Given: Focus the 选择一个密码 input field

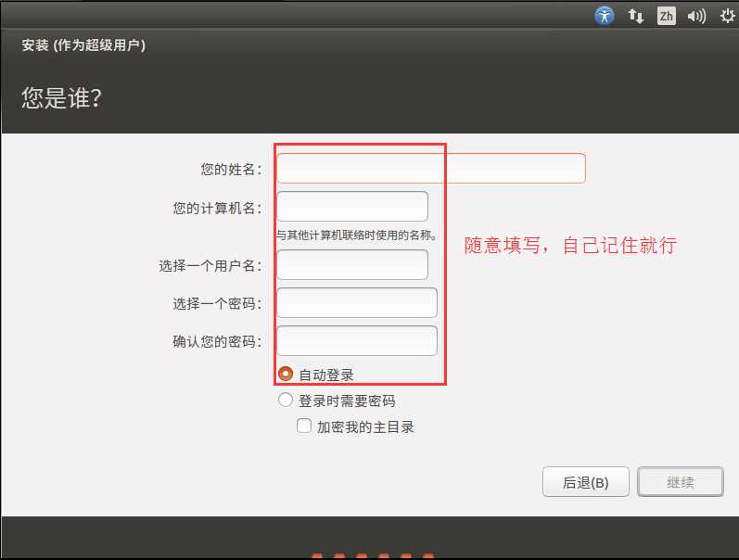Looking at the screenshot, I should [357, 302].
